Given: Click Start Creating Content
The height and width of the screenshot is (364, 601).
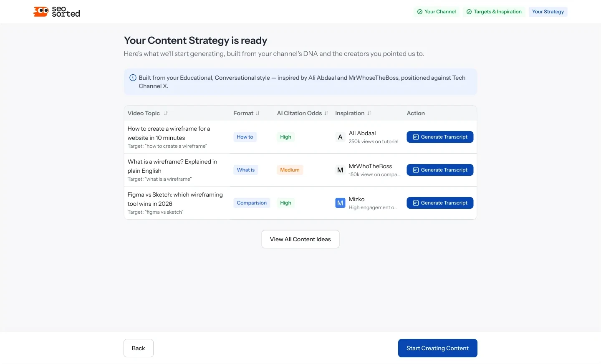Looking at the screenshot, I should (438, 348).
